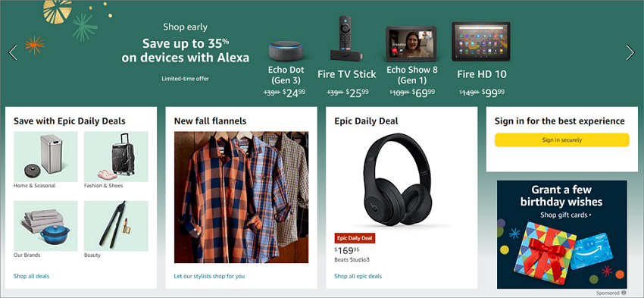
Task: Advance to the next banner slide
Action: click(x=630, y=52)
